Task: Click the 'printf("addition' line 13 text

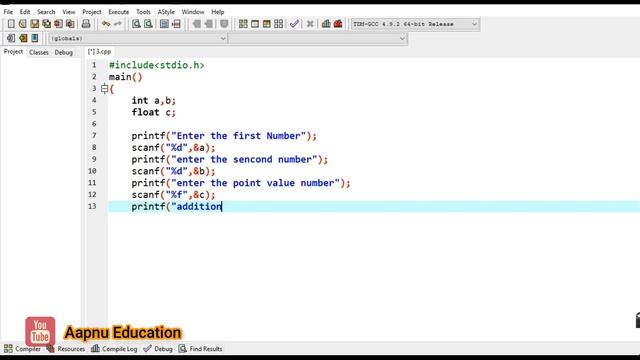Action: click(x=177, y=207)
